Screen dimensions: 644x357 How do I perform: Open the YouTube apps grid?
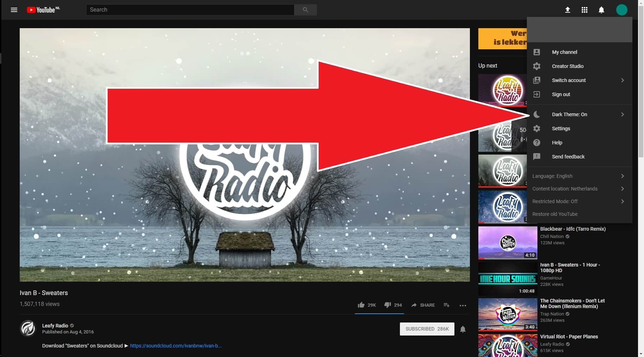pos(585,10)
